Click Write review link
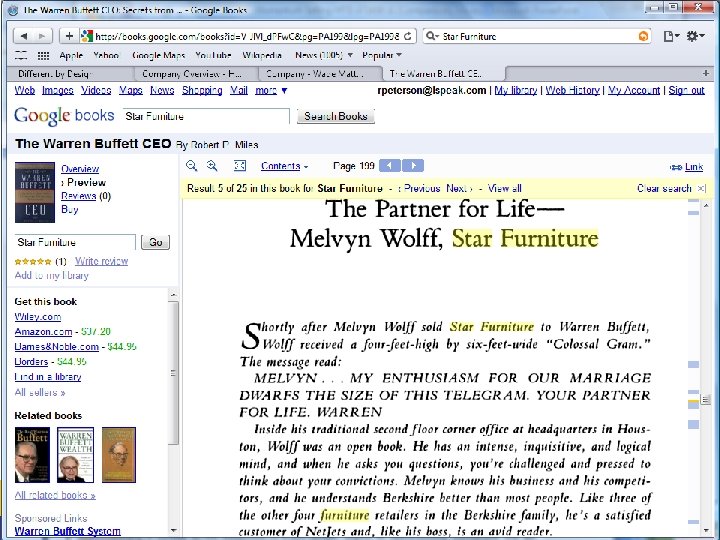The height and width of the screenshot is (540, 720). point(101,261)
